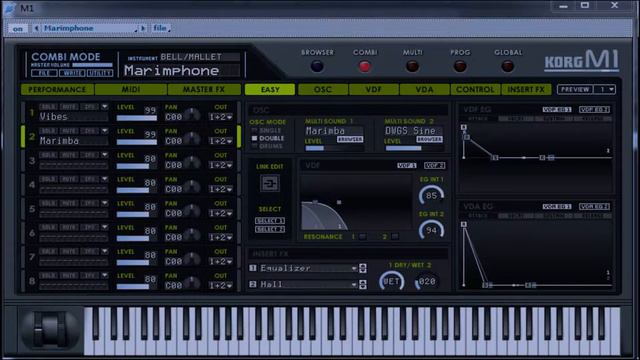Select DOUBLE oscillator mode

coord(254,138)
